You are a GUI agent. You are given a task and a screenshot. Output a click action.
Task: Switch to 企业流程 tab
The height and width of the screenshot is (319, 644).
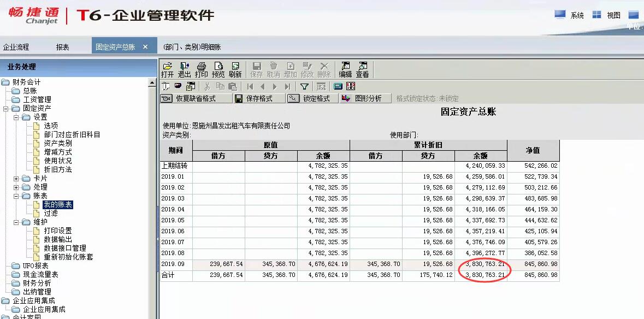(16, 47)
